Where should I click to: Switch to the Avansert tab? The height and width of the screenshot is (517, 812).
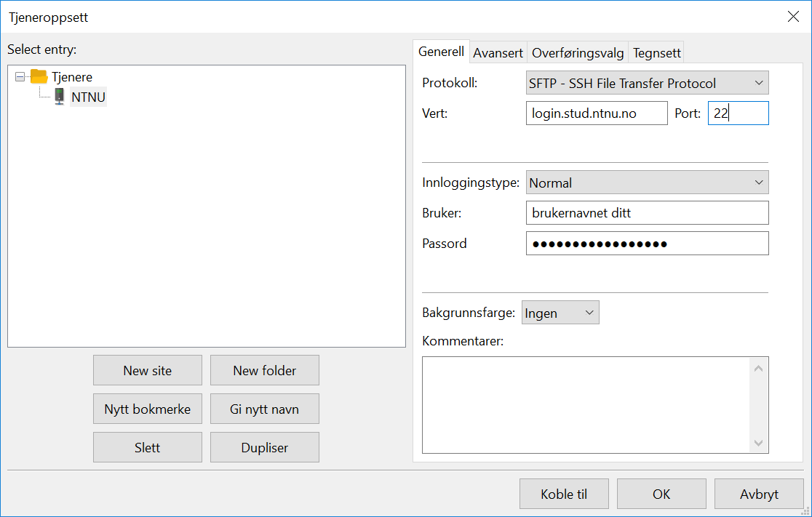click(x=498, y=53)
